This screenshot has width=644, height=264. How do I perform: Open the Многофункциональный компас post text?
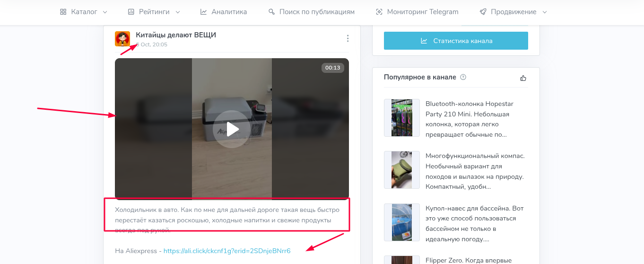pyautogui.click(x=475, y=171)
